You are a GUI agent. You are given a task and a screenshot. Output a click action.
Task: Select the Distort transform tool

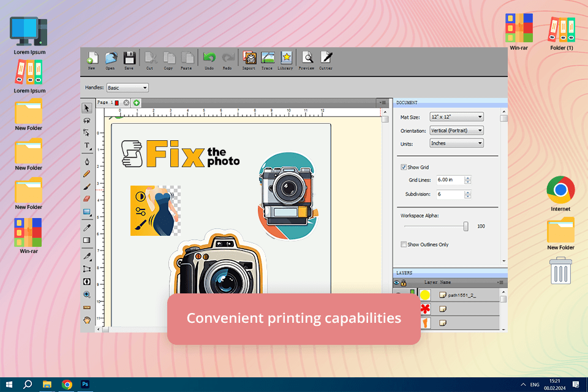(x=86, y=269)
